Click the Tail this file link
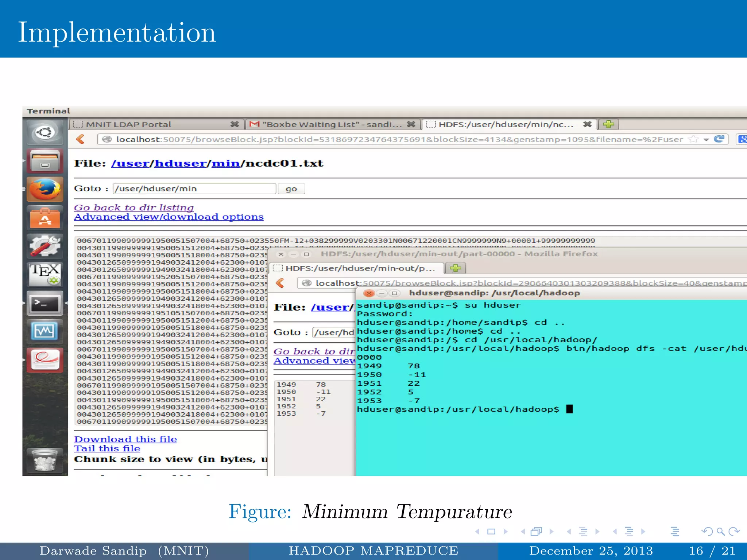The width and height of the screenshot is (747, 560). coord(107,448)
